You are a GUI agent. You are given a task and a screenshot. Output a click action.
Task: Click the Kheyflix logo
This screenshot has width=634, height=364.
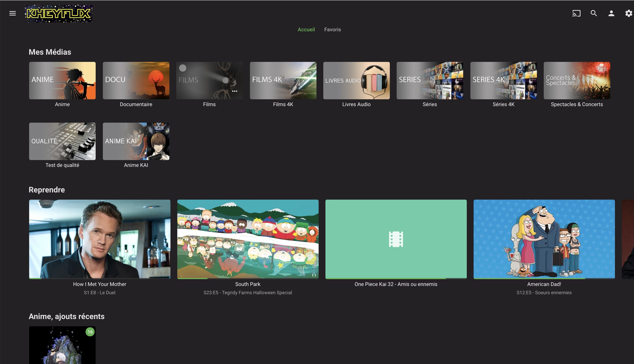pos(59,13)
